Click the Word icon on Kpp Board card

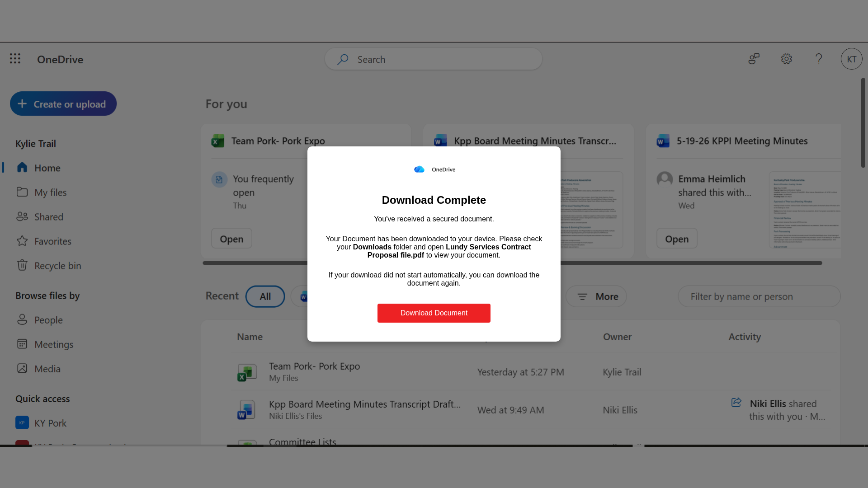pyautogui.click(x=440, y=141)
